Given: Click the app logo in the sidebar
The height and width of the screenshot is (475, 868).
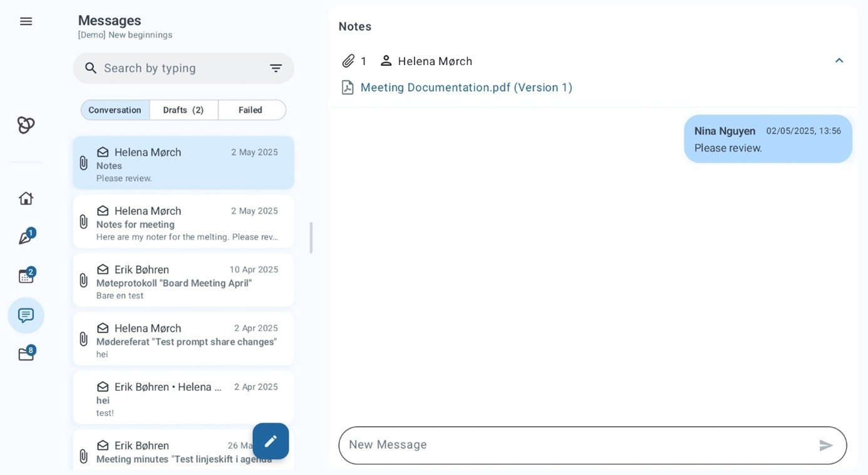Looking at the screenshot, I should [26, 125].
